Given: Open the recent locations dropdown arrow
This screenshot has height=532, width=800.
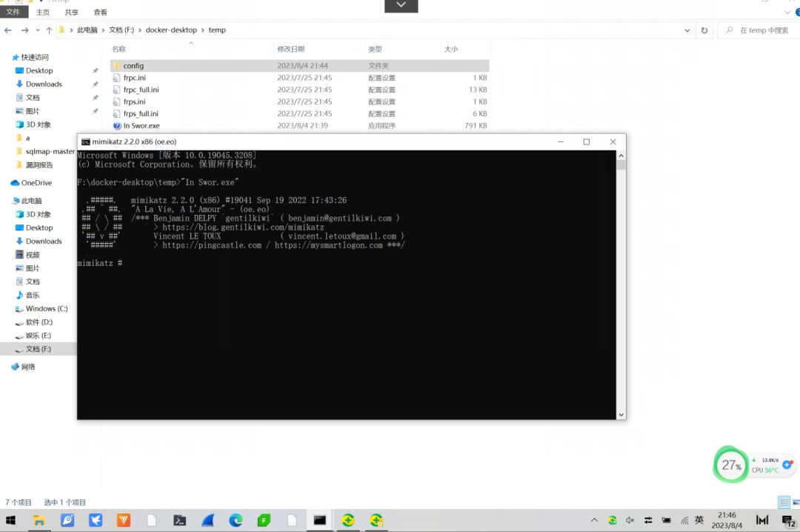Looking at the screenshot, I should (x=38, y=30).
